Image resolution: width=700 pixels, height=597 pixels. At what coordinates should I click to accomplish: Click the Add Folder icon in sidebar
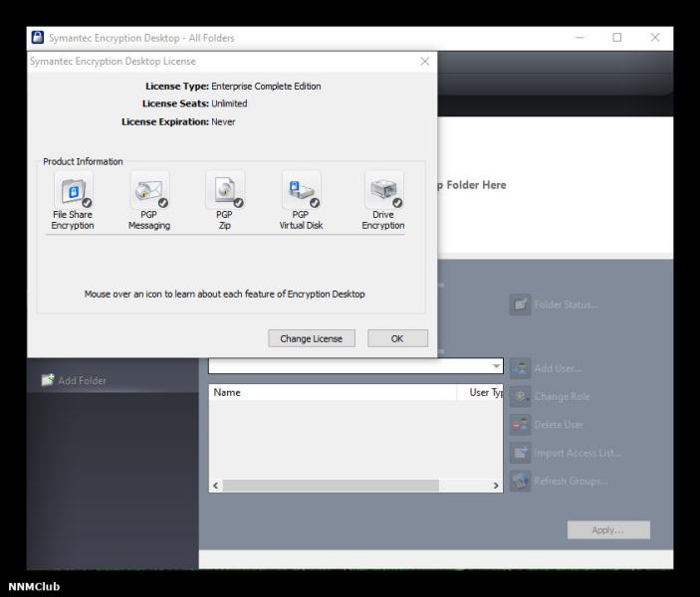click(48, 380)
